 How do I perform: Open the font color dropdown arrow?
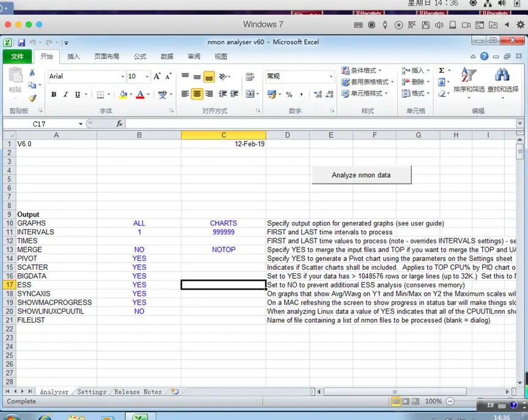tap(148, 94)
